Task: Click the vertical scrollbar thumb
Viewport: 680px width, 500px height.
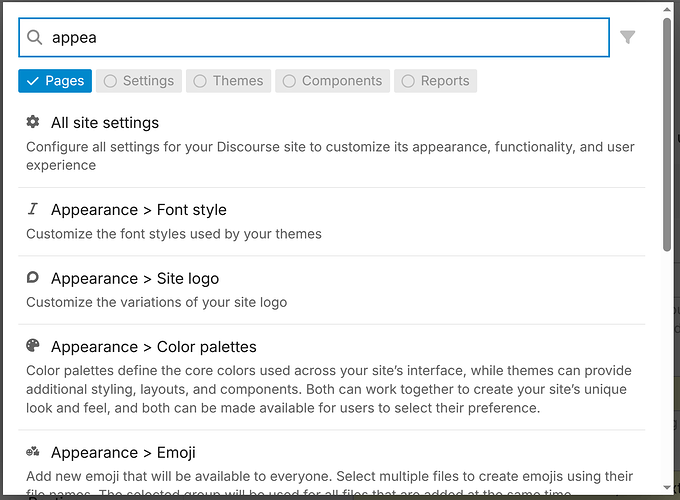Action: pos(667,134)
